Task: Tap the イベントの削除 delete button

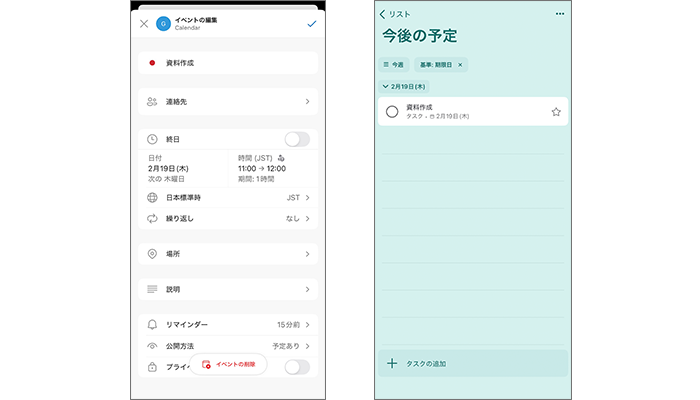Action: [x=228, y=364]
